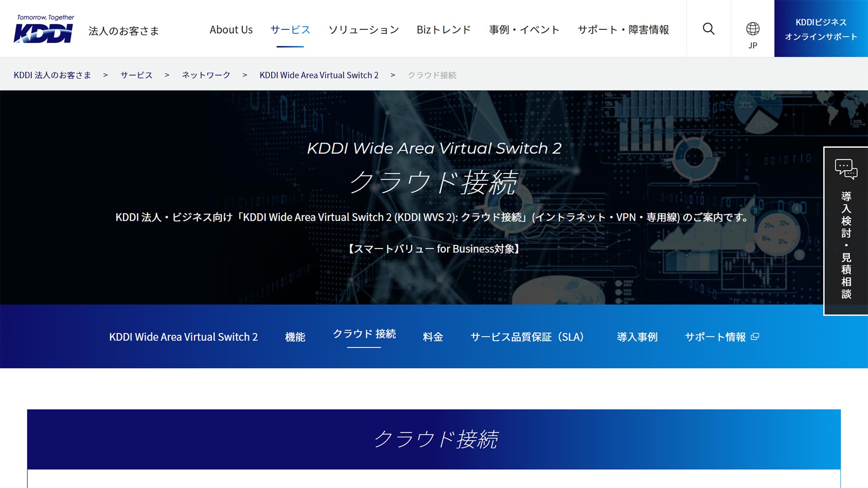The image size is (868, 488).
Task: Click hero title KDDI Wide Area Virtual Switch 2
Action: [434, 148]
